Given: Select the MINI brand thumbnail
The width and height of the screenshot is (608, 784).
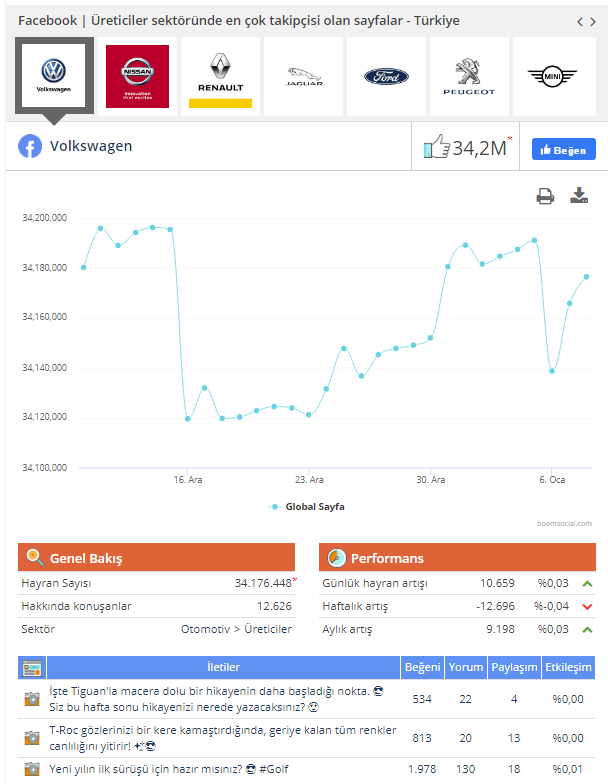Looking at the screenshot, I should pyautogui.click(x=552, y=76).
